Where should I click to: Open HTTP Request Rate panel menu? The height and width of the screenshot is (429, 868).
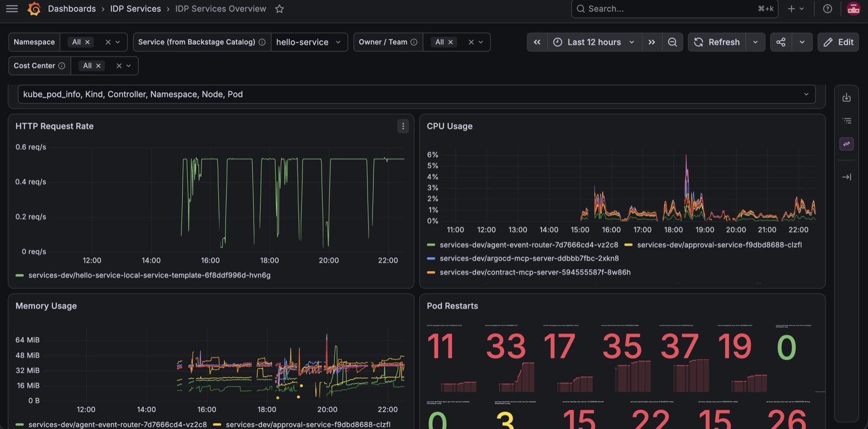click(403, 126)
